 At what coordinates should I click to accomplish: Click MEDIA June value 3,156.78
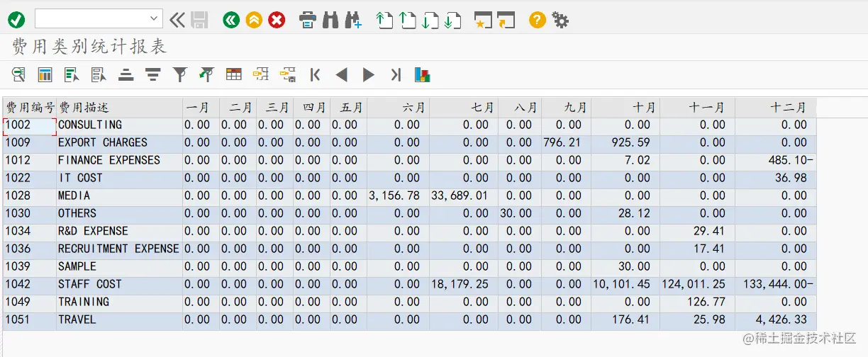[x=394, y=196]
